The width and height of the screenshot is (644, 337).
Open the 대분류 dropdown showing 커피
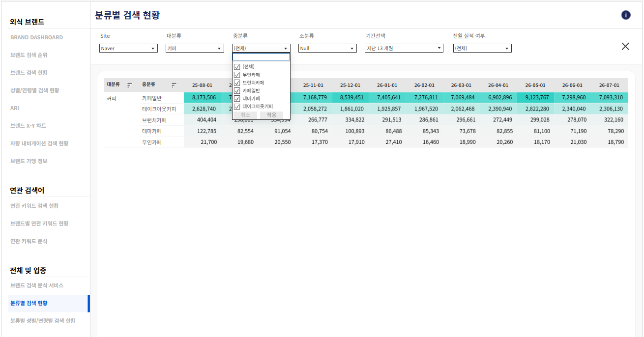195,48
